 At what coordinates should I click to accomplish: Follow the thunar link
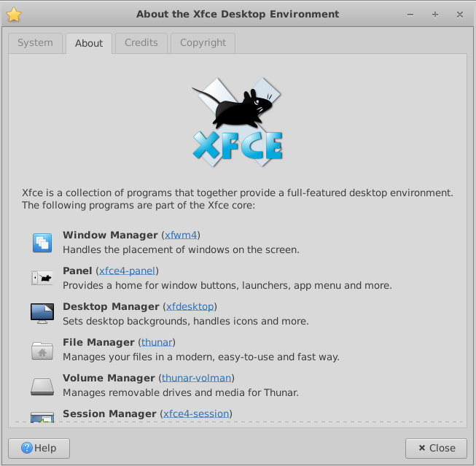157,342
